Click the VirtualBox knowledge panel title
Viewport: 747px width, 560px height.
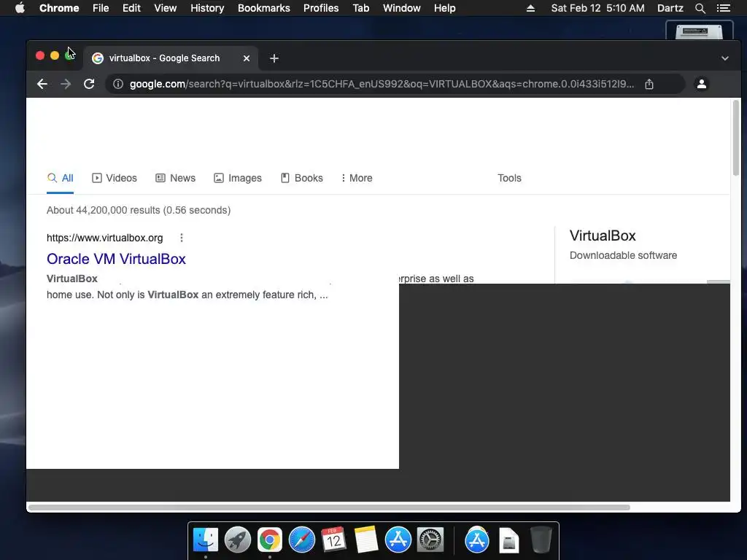click(x=603, y=236)
